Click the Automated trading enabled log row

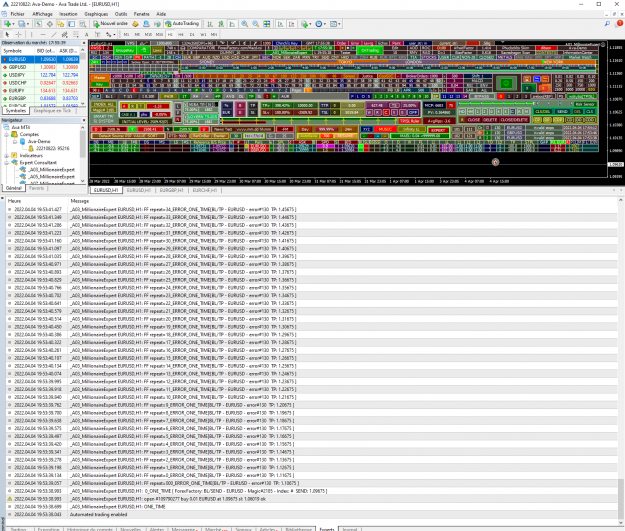click(312, 514)
